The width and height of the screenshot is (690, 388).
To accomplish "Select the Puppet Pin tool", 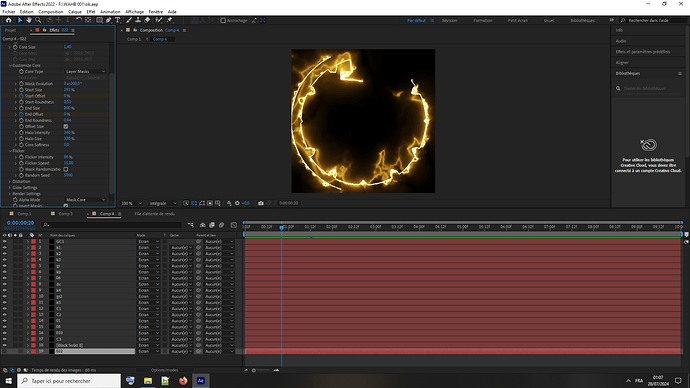I will click(169, 20).
